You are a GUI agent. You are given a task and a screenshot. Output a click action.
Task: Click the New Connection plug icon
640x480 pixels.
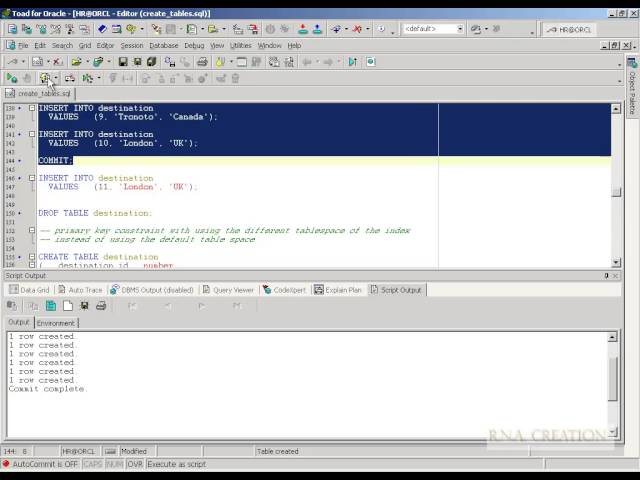(336, 29)
